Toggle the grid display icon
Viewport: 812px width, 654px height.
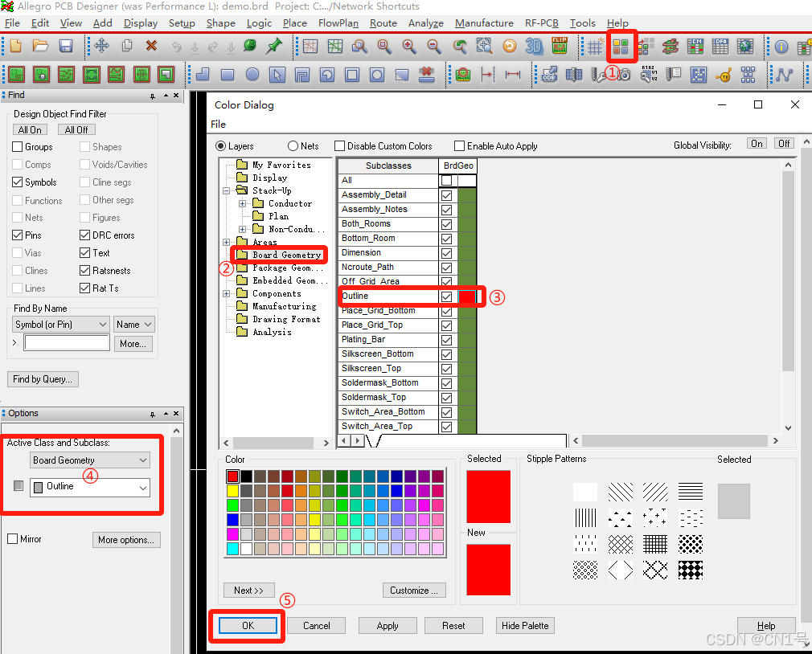[594, 47]
